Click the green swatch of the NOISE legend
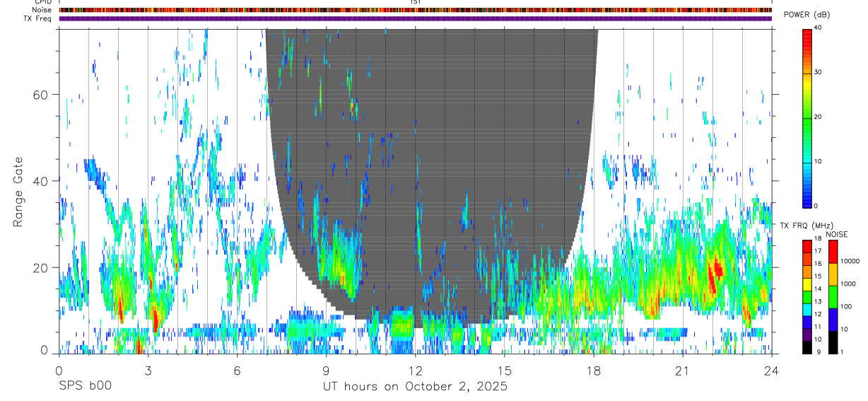Image resolution: width=868 pixels, height=401 pixels. pyautogui.click(x=832, y=297)
